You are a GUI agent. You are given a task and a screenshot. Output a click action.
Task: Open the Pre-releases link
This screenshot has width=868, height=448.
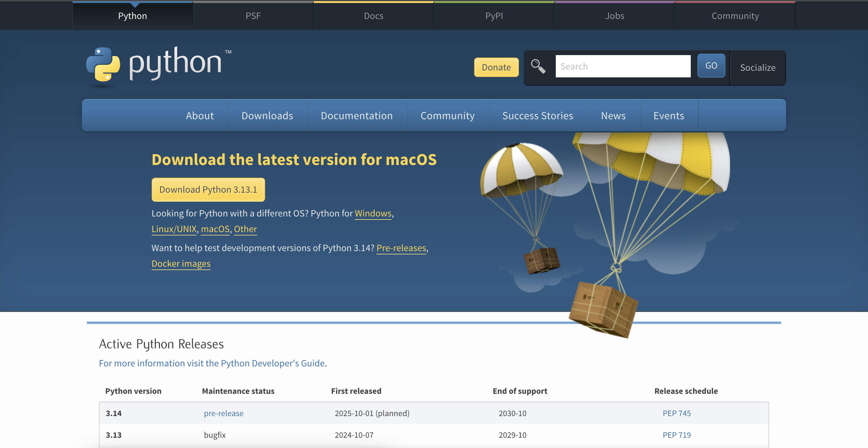[401, 248]
